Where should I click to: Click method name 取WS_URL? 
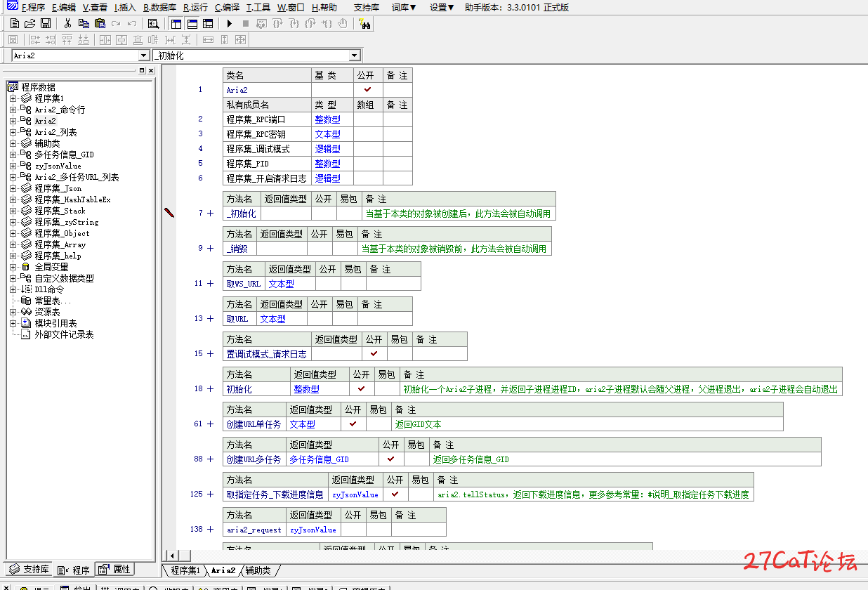(x=243, y=284)
